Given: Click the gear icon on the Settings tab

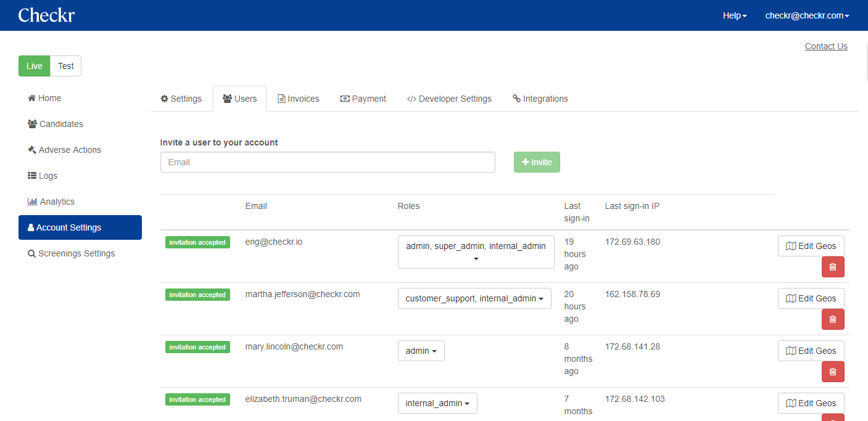Looking at the screenshot, I should click(164, 99).
